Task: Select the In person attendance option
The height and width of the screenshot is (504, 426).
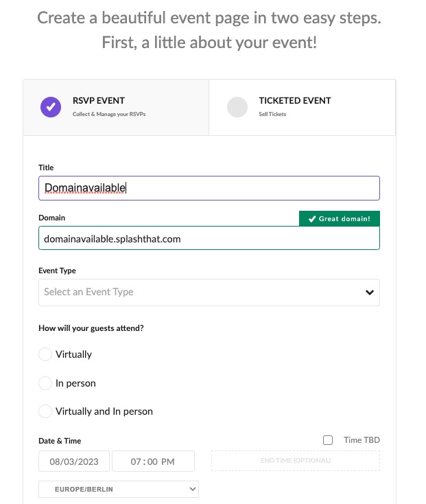Action: pos(45,383)
